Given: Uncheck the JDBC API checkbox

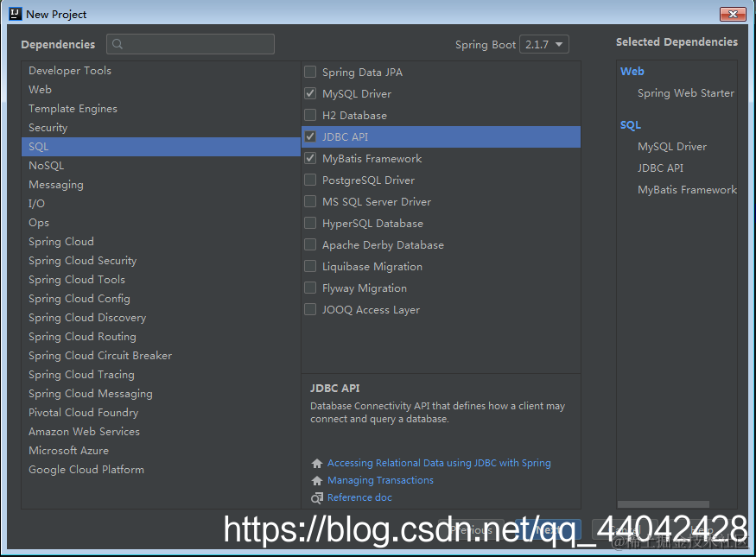Looking at the screenshot, I should pos(310,136).
